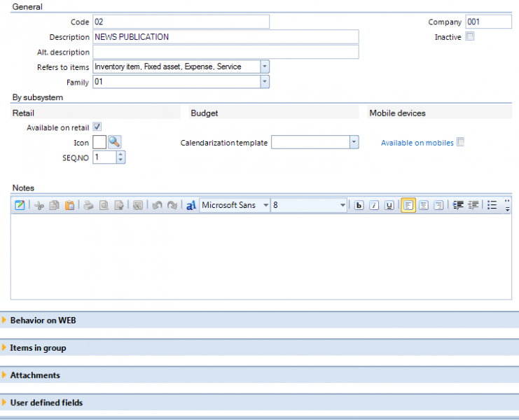Toggle the Inactive checkbox
This screenshot has width=519, height=420.
pyautogui.click(x=470, y=36)
